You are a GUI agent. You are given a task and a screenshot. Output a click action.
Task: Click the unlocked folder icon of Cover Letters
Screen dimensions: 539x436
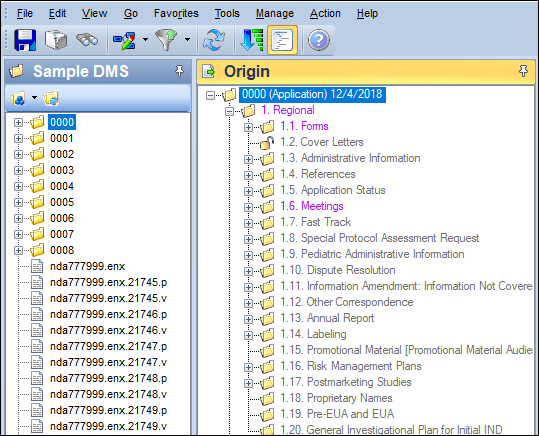point(267,142)
